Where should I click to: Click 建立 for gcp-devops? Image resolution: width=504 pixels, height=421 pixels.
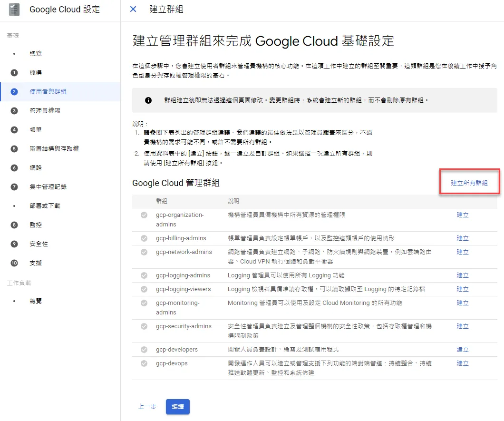pos(463,363)
